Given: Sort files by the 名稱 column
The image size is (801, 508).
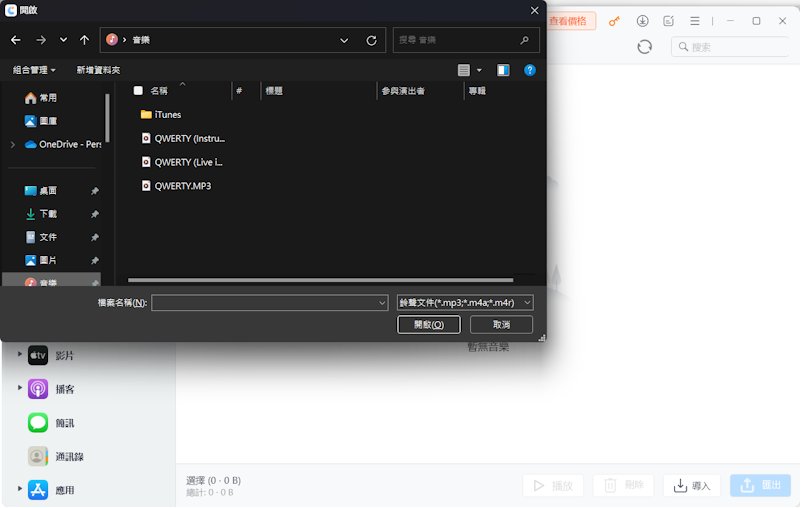Looking at the screenshot, I should [159, 91].
